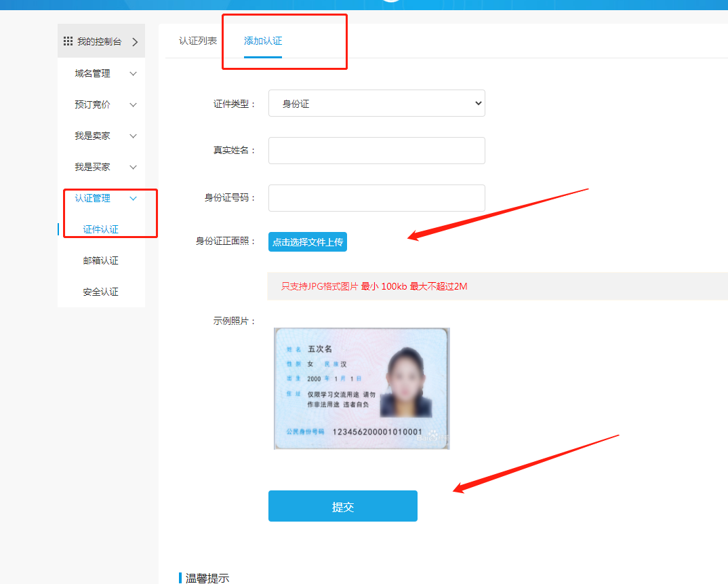This screenshot has height=584, width=728.
Task: Click the 域名管理 menu label
Action: point(92,73)
